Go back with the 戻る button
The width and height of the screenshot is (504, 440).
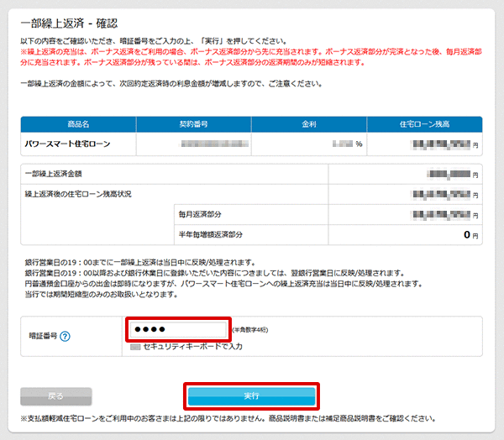55,395
